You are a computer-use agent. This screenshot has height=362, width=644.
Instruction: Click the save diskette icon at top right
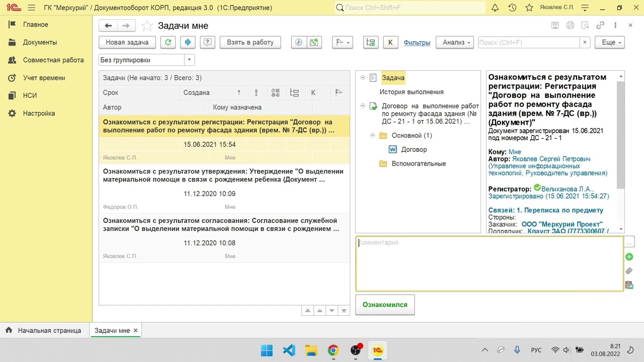[555, 25]
